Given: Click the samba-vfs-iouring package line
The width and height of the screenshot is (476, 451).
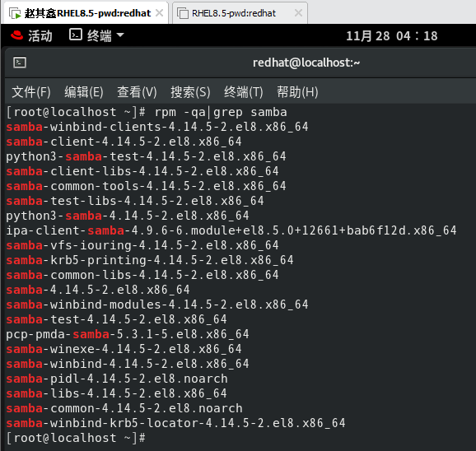Looking at the screenshot, I should coord(142,246).
